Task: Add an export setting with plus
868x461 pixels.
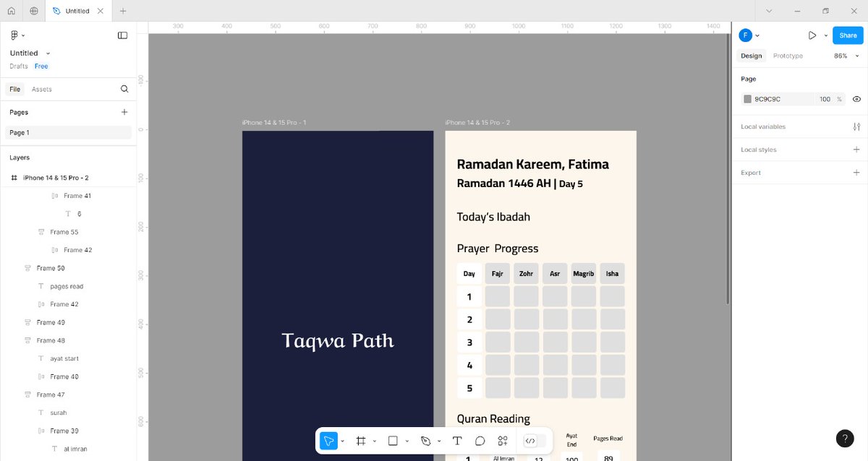Action: pos(856,173)
